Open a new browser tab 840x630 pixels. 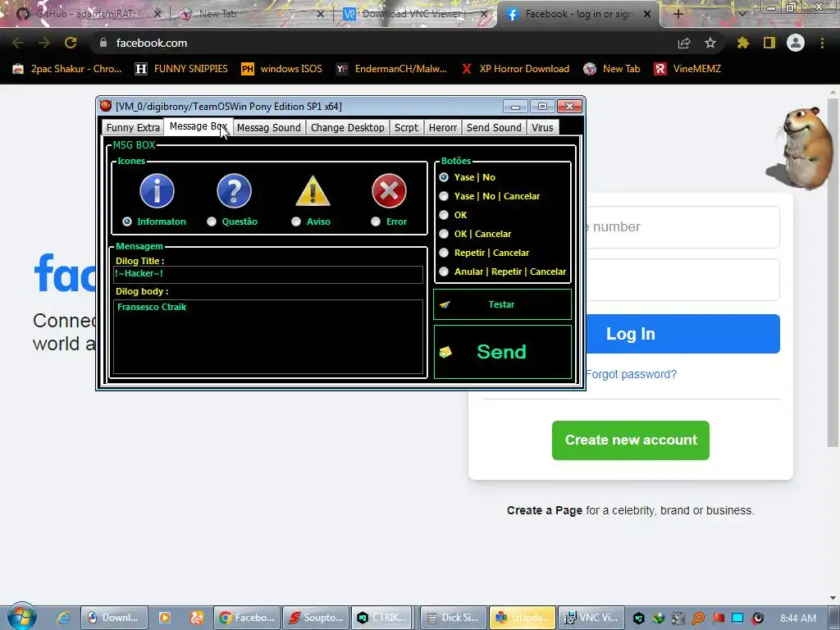[x=678, y=14]
